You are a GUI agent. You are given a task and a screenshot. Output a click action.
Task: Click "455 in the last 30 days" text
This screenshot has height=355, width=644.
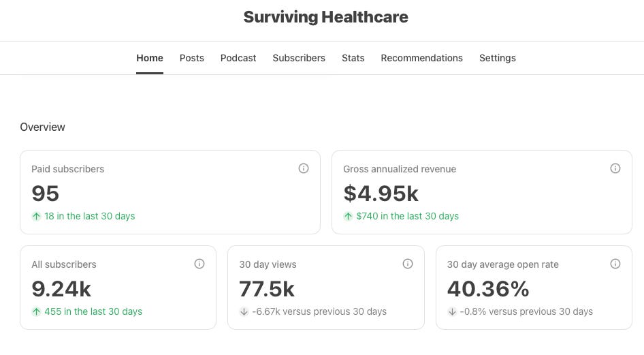(x=93, y=311)
